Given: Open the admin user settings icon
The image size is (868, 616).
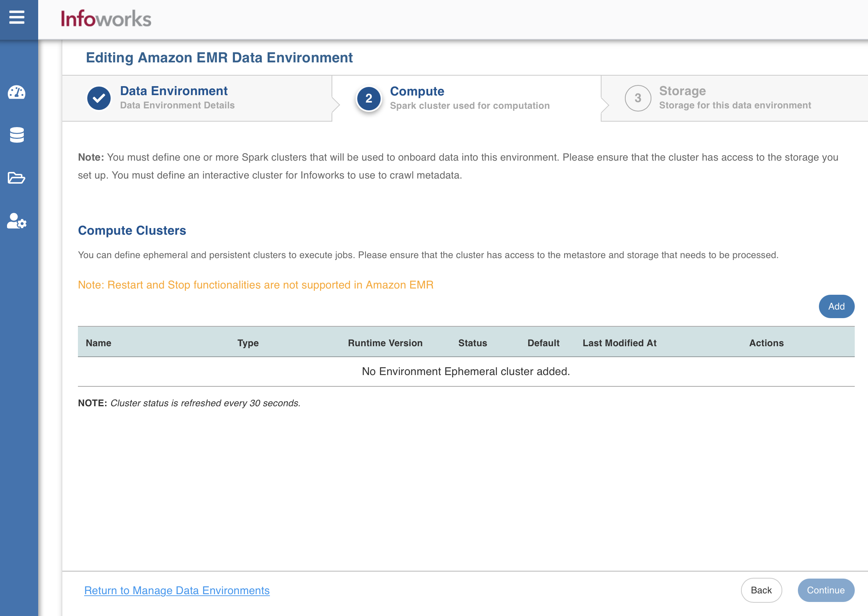Looking at the screenshot, I should [17, 221].
